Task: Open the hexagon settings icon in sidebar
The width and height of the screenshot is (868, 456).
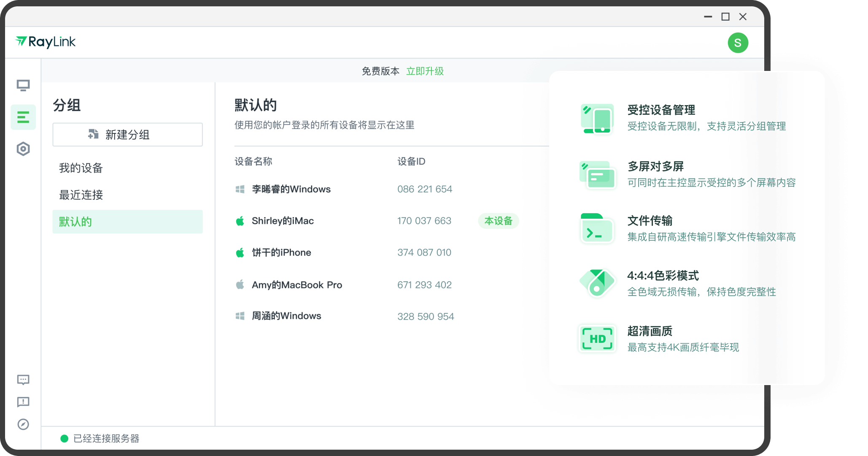Action: 23,149
